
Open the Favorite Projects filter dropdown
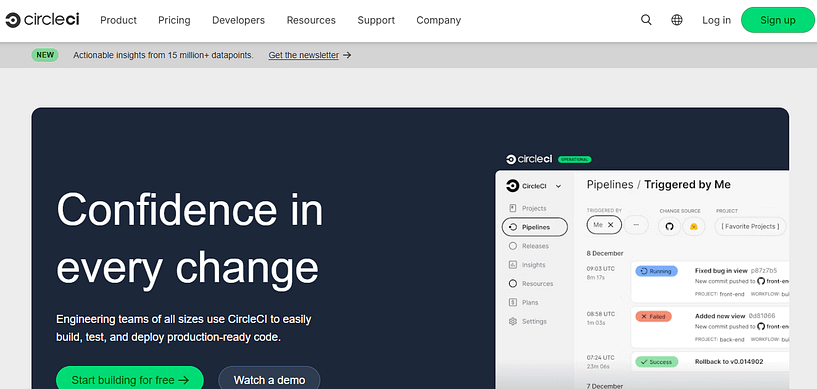(x=750, y=226)
